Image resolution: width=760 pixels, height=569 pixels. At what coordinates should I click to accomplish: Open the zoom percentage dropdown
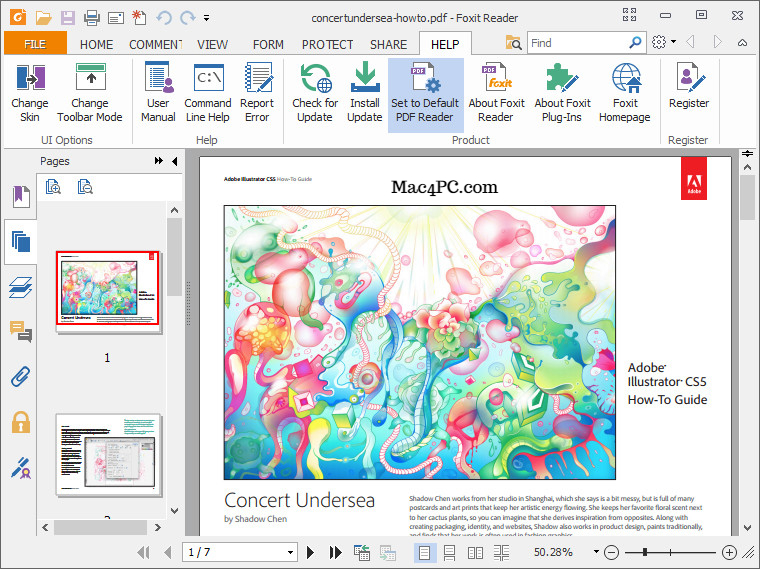(596, 552)
